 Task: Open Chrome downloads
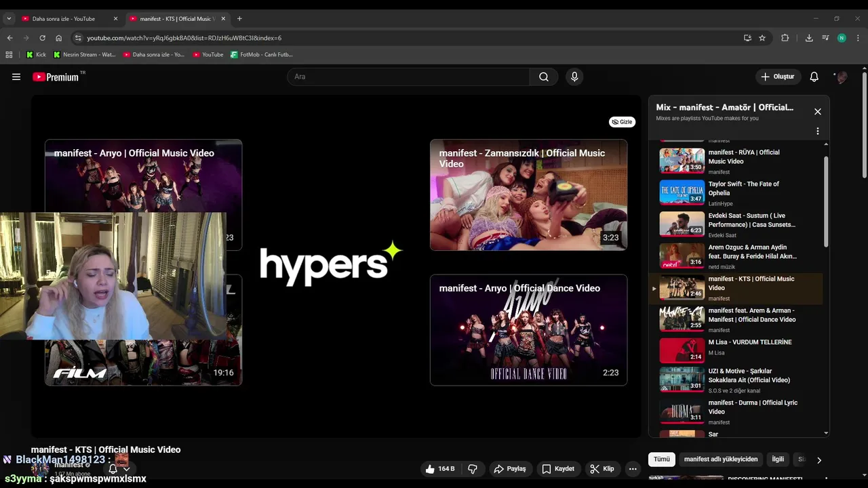(809, 38)
